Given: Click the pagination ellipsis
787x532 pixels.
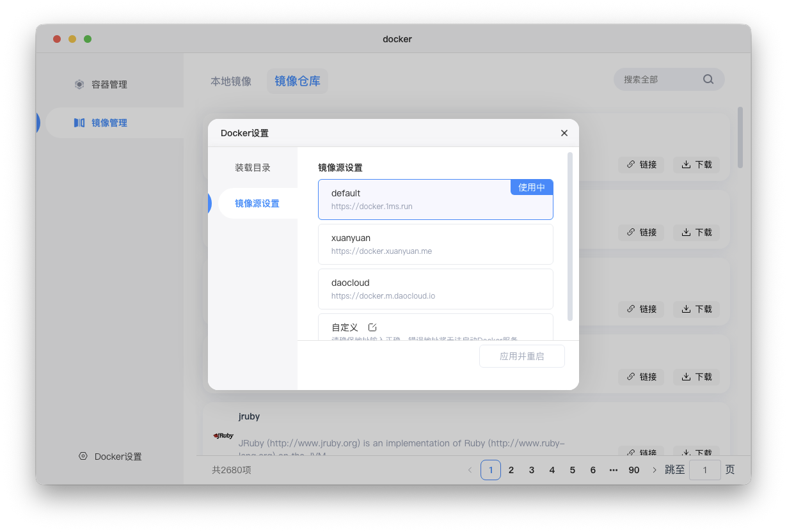Looking at the screenshot, I should point(614,470).
